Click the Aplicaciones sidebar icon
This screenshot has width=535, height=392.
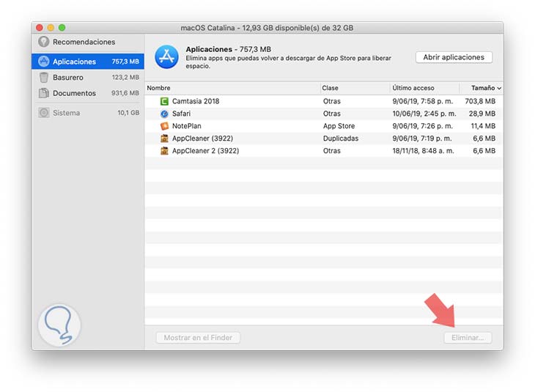pos(44,62)
